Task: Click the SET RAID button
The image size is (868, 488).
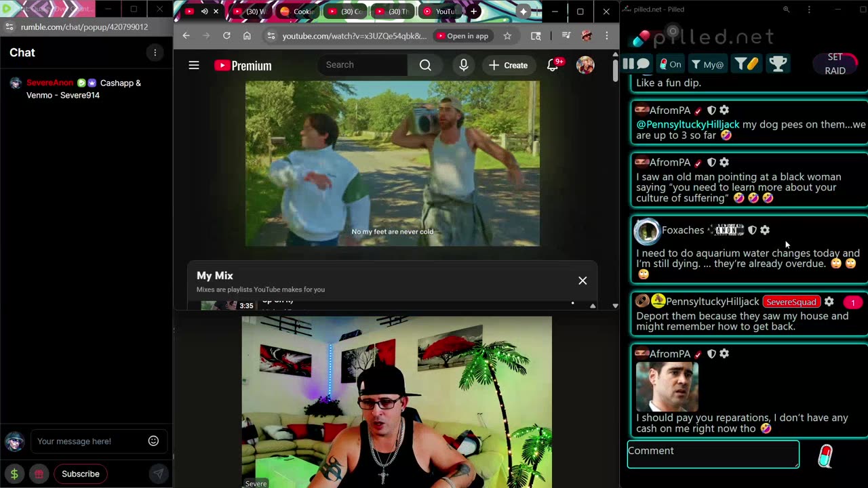Action: pyautogui.click(x=835, y=64)
